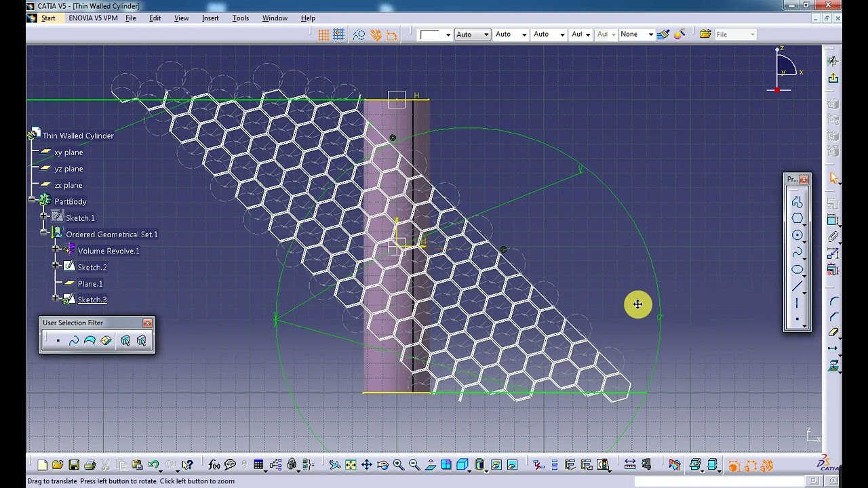Image resolution: width=868 pixels, height=488 pixels.
Task: Toggle Point Filter in User Selection Filter
Action: point(58,341)
